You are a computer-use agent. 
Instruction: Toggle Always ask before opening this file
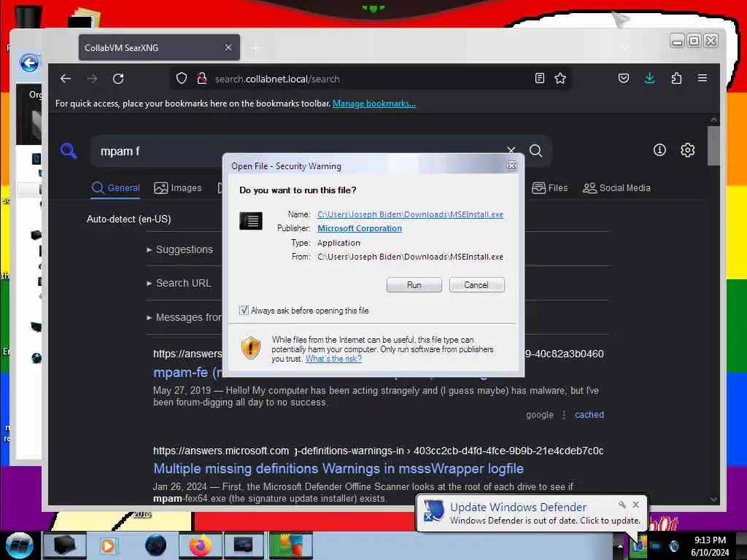coord(244,311)
